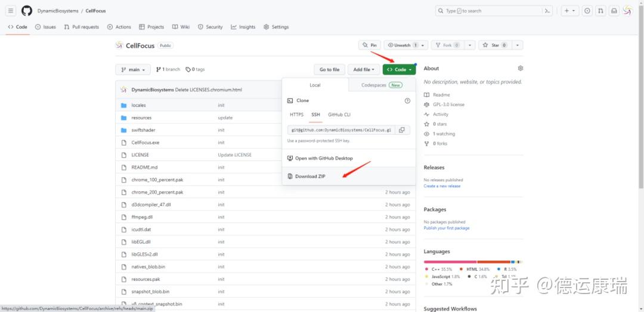644x312 pixels.
Task: Expand the Unwatch dropdown arrow
Action: (x=423, y=45)
